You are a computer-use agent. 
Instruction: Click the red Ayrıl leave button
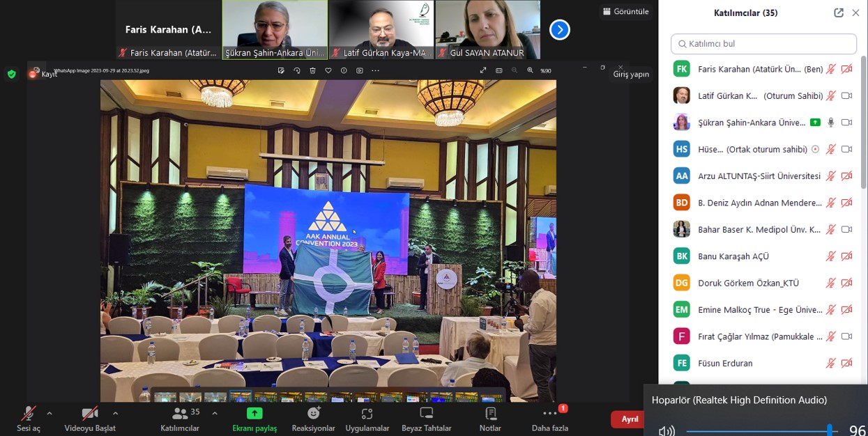(629, 419)
